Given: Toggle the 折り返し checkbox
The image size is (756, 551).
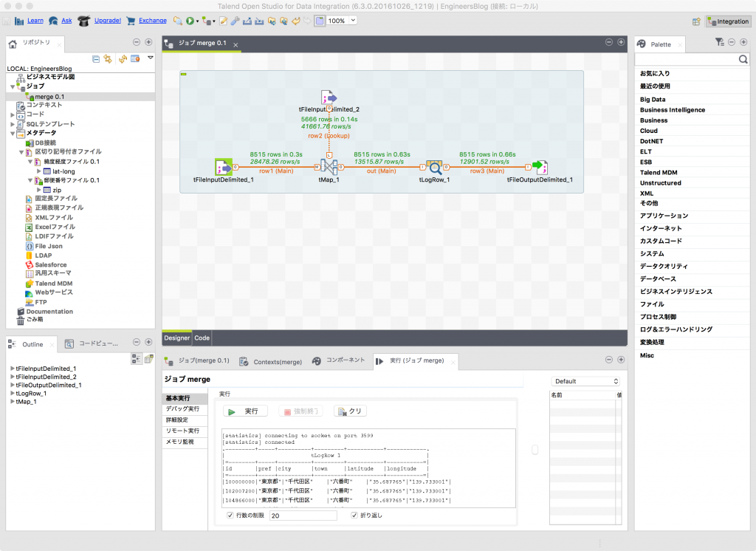Looking at the screenshot, I should [354, 516].
